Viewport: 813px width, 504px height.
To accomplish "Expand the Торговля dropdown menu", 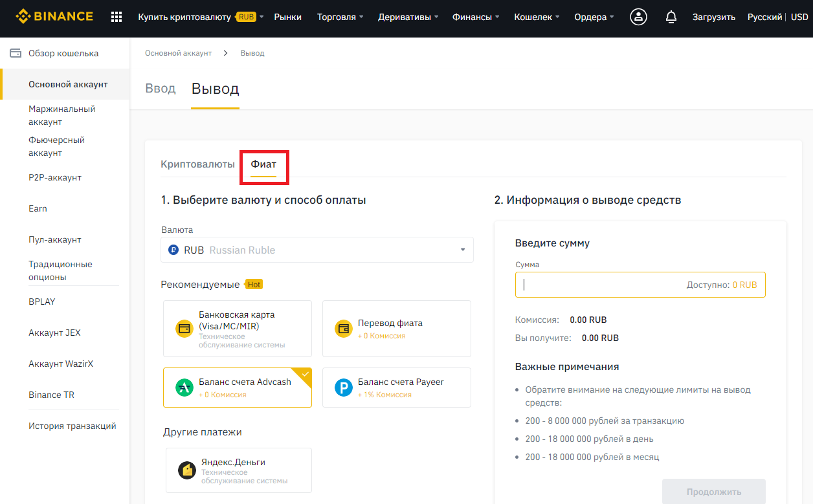I will click(340, 17).
